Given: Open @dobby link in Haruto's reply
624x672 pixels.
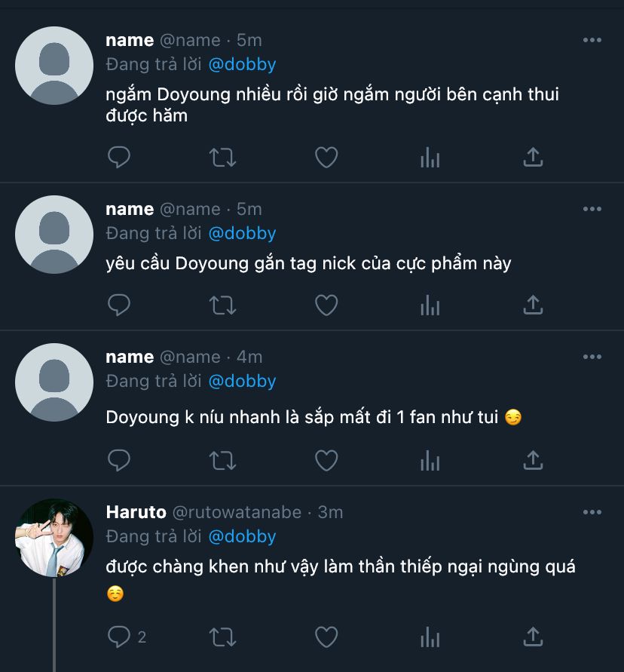Looking at the screenshot, I should 242,537.
